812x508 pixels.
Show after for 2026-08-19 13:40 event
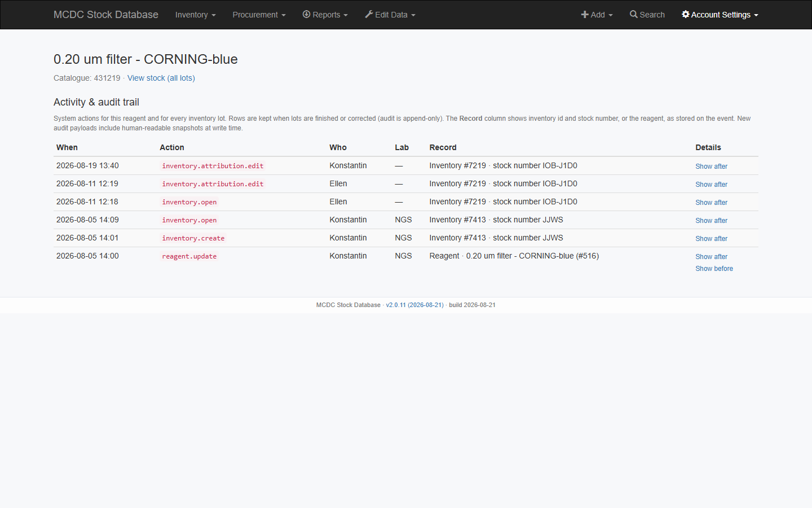(x=711, y=167)
